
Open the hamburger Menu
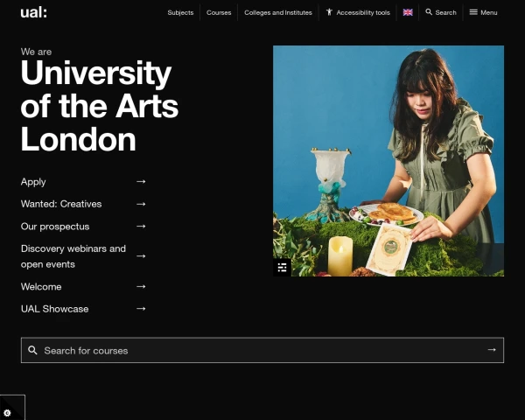coord(483,12)
